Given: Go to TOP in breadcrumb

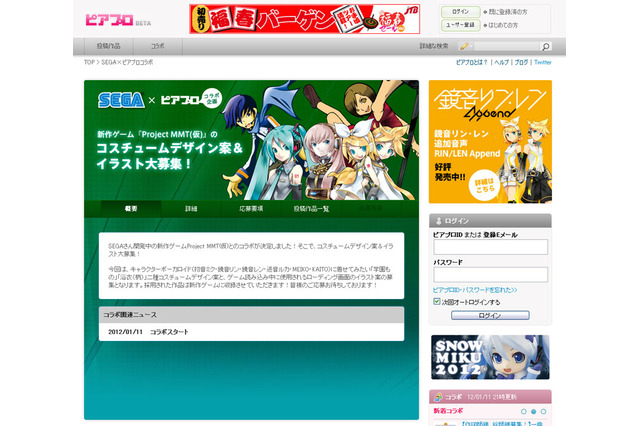Looking at the screenshot, I should (x=89, y=62).
